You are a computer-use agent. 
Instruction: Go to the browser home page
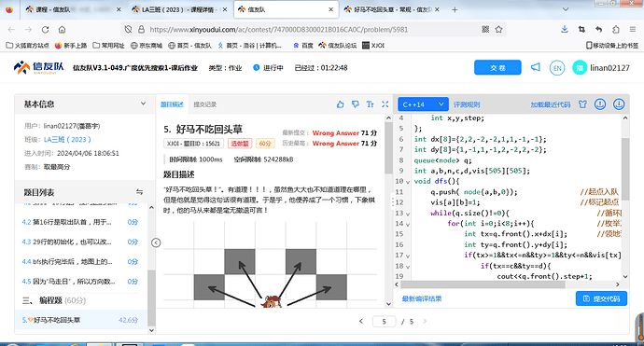tap(62, 30)
